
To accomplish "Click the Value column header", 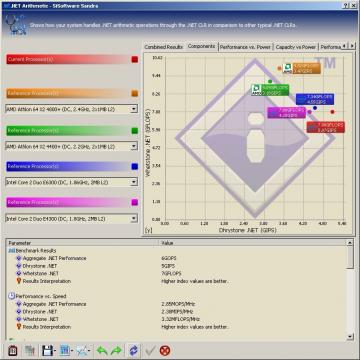I will [253, 243].
